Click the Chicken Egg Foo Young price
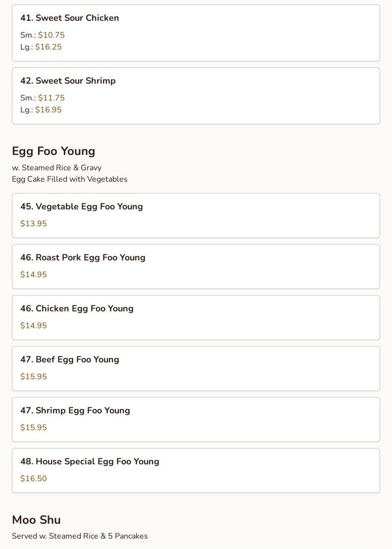Viewport: 392px width, 549px height. click(34, 326)
